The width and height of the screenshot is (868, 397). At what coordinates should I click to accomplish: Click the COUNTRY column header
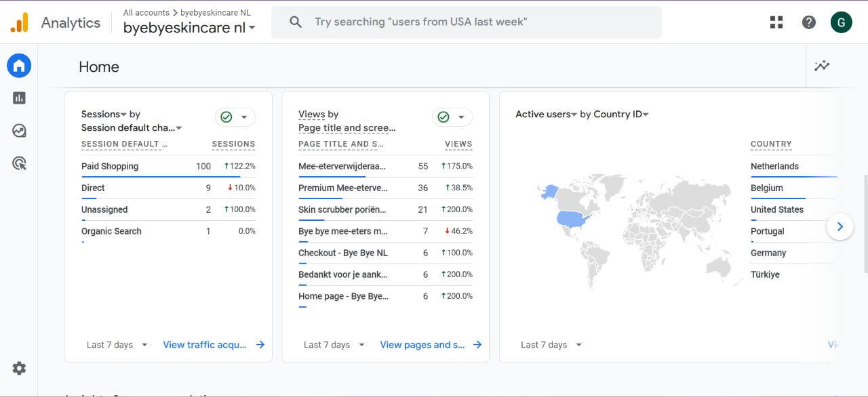click(771, 144)
